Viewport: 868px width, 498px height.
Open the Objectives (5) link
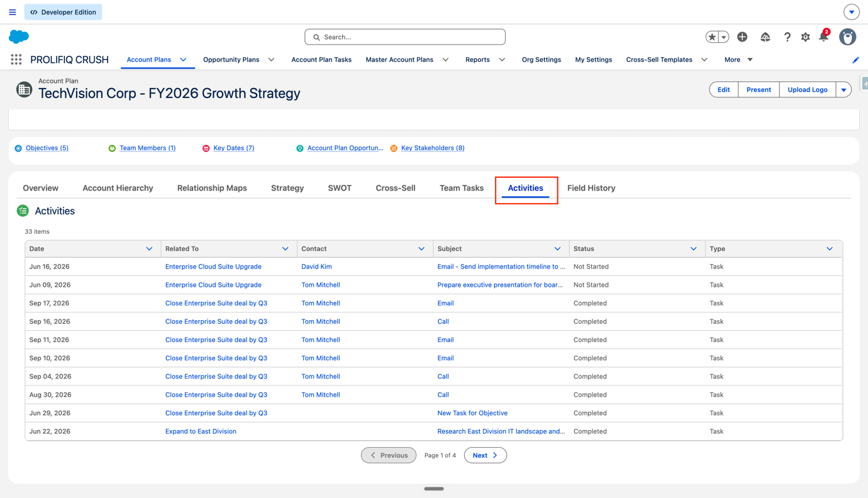click(x=47, y=148)
